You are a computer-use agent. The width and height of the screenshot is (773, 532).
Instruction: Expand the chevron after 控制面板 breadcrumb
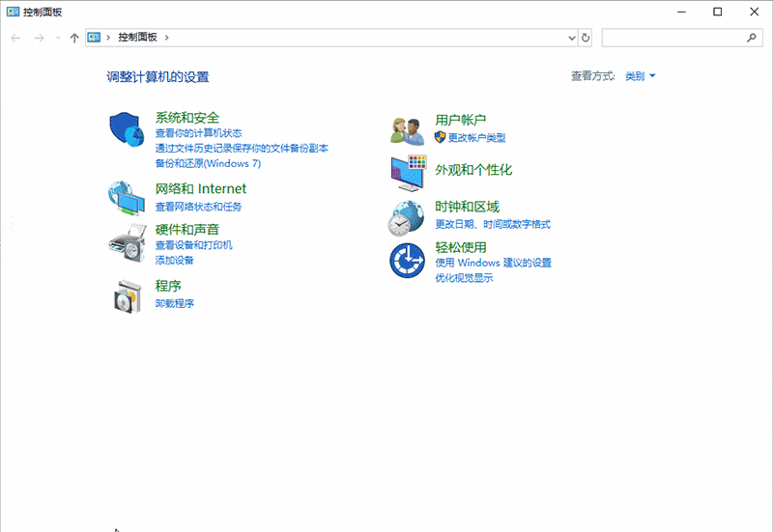(166, 38)
